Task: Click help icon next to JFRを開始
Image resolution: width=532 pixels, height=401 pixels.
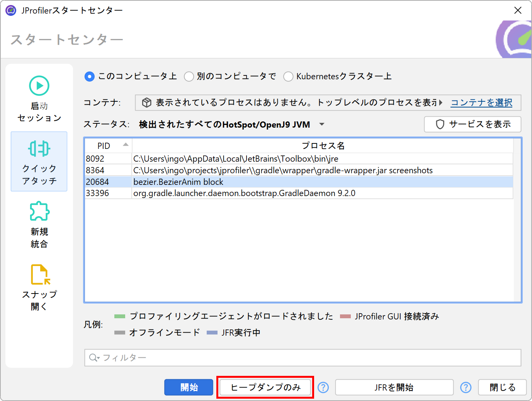Action: (466, 387)
